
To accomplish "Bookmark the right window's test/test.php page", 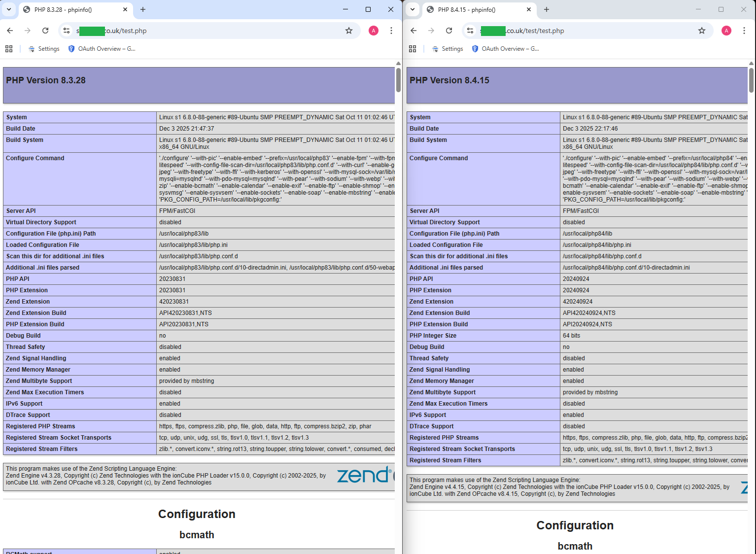I will coord(702,31).
